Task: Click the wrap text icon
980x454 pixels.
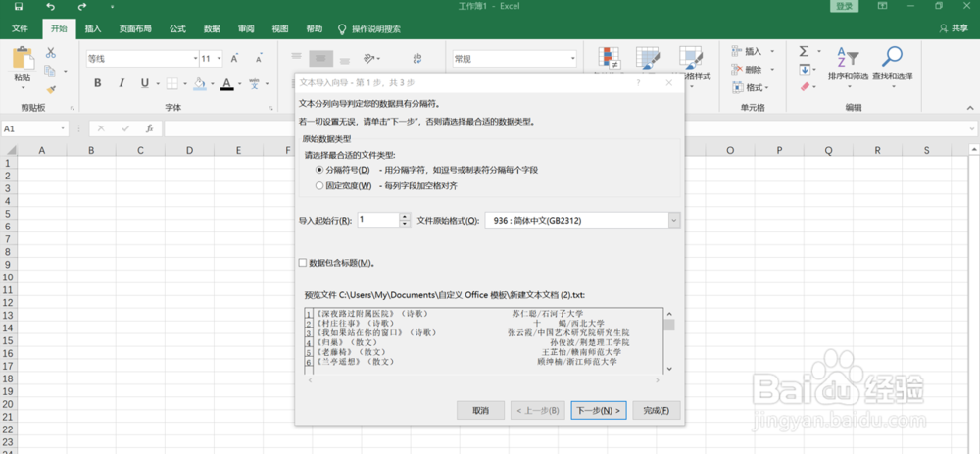Action: pyautogui.click(x=416, y=59)
